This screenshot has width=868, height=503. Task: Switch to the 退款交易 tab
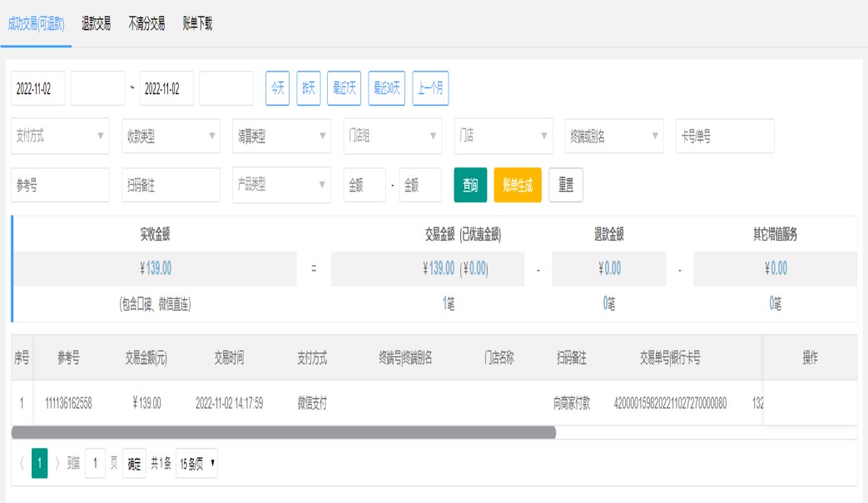click(96, 24)
